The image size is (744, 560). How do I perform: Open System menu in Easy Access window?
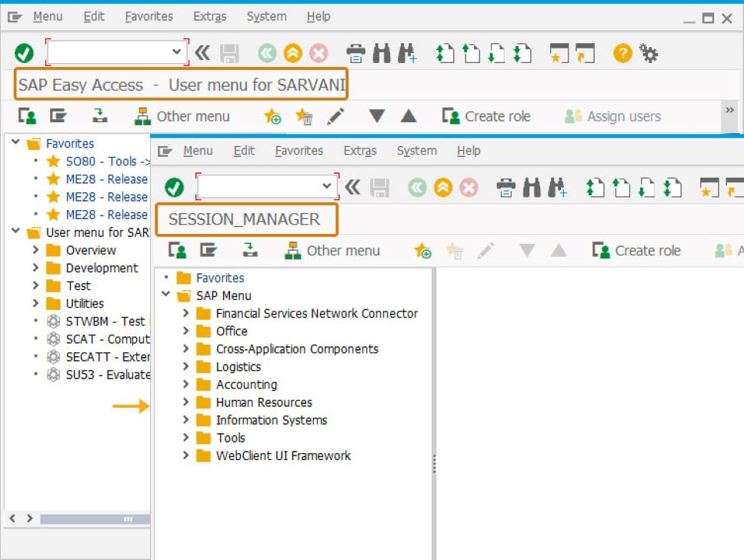point(267,17)
